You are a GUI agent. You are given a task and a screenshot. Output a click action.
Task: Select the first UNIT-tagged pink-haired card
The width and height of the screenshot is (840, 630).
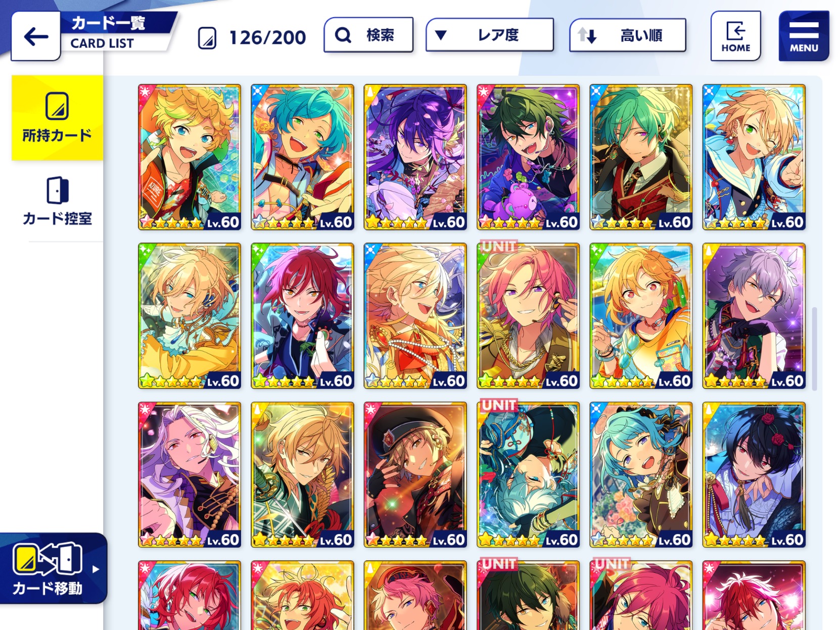[528, 316]
